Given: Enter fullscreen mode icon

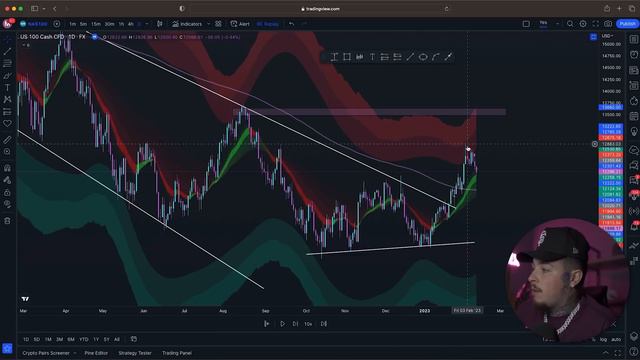Looking at the screenshot, I should click(596, 24).
